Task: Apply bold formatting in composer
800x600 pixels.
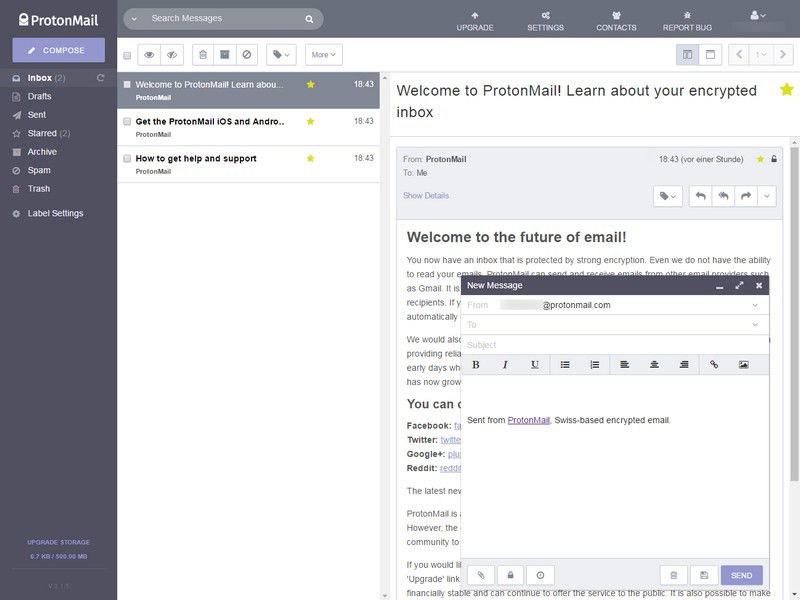Action: pyautogui.click(x=476, y=365)
